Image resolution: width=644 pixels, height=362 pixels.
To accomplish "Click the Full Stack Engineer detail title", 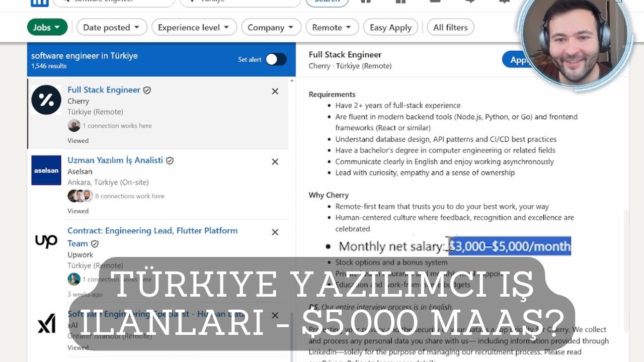I will coord(345,54).
